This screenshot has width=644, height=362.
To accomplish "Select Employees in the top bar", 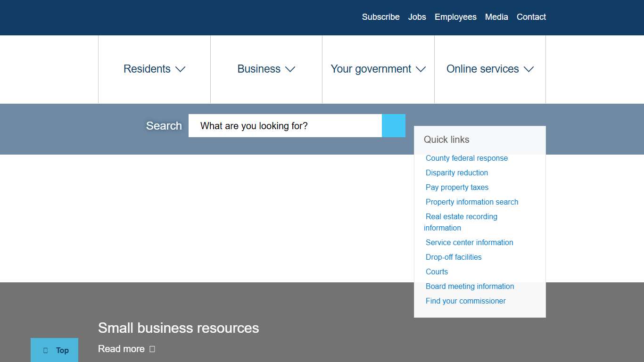I will click(x=455, y=17).
